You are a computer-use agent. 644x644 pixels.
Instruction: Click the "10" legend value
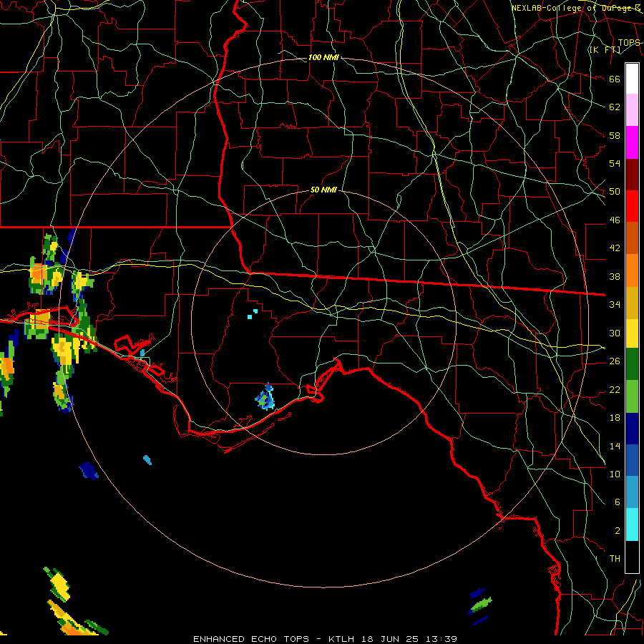pos(615,474)
